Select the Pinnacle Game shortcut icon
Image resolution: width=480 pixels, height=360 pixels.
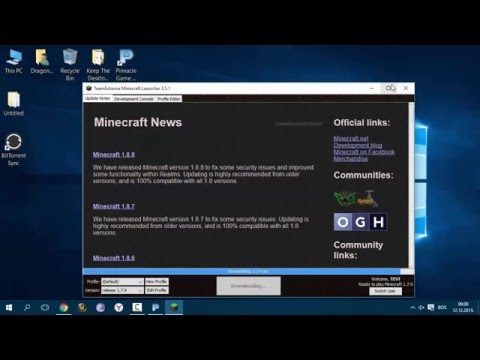coord(126,65)
